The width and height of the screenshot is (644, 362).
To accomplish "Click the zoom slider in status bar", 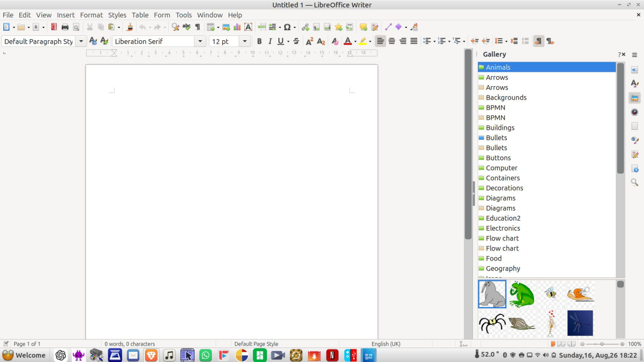I will [602, 344].
